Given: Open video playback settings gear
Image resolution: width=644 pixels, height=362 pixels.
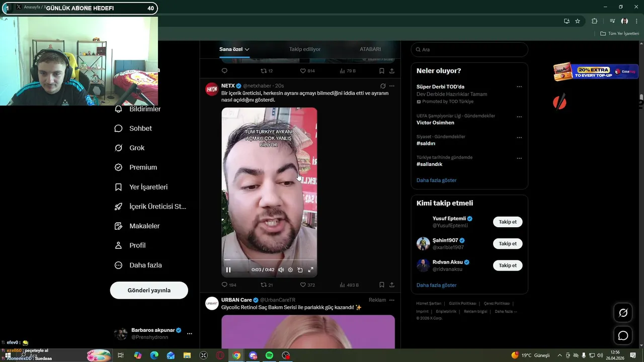Looking at the screenshot, I should coord(290,270).
